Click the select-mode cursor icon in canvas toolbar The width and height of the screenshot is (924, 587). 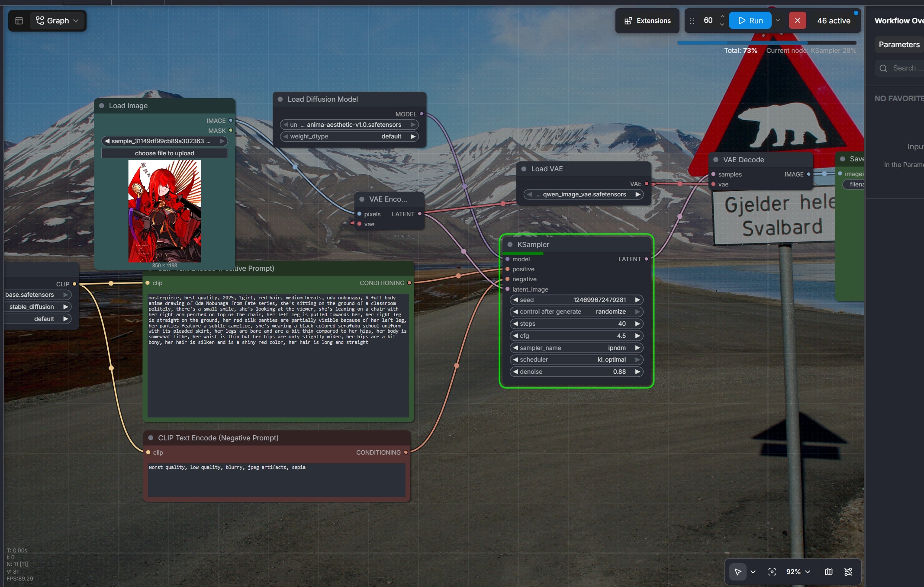(738, 572)
